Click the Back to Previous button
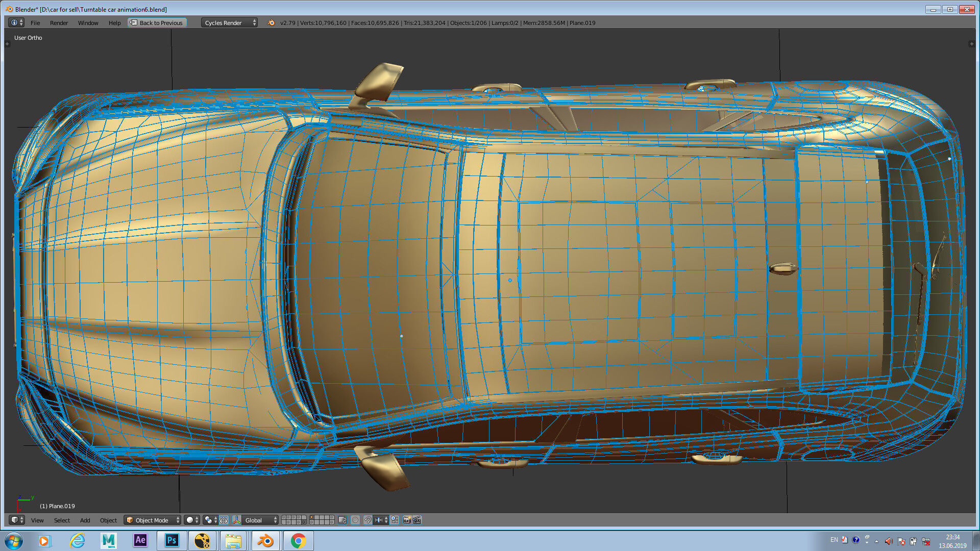The height and width of the screenshot is (551, 980). [157, 22]
